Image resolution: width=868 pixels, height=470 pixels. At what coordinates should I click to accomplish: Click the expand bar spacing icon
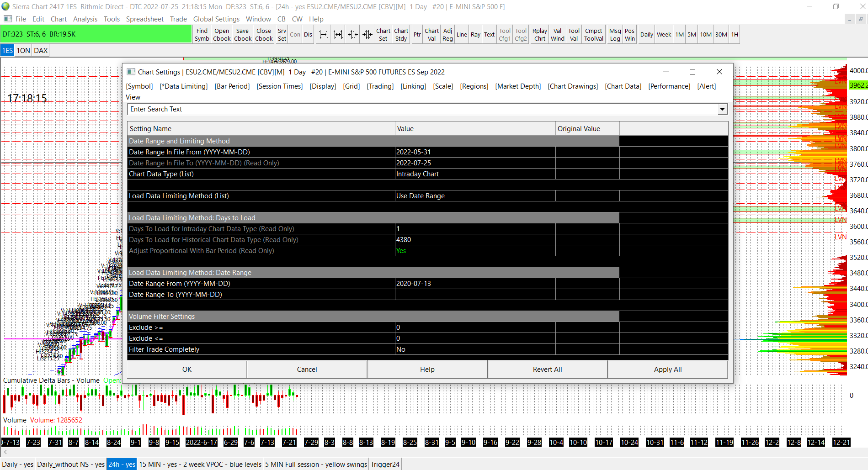(x=323, y=35)
